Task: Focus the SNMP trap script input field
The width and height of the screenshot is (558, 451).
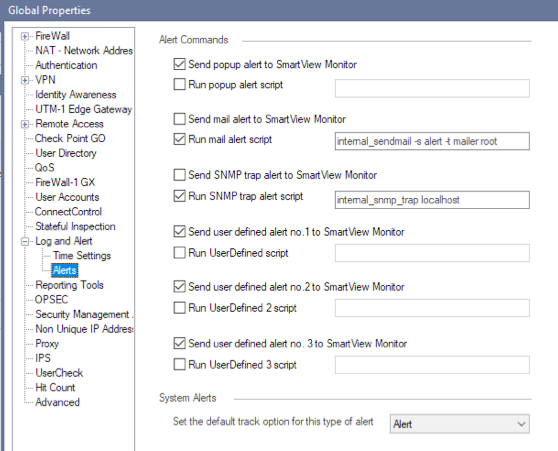Action: click(x=432, y=200)
